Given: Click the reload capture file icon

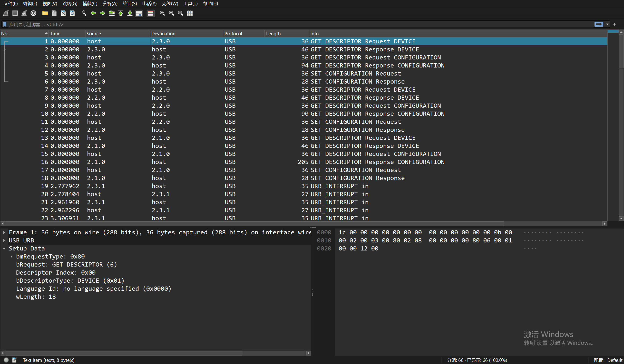Looking at the screenshot, I should (73, 13).
